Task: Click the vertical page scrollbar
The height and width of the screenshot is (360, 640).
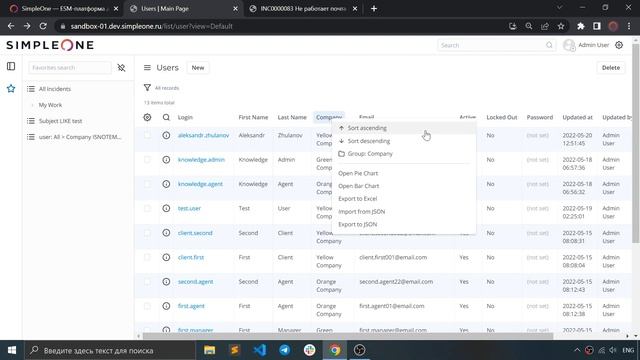Action: 636,143
